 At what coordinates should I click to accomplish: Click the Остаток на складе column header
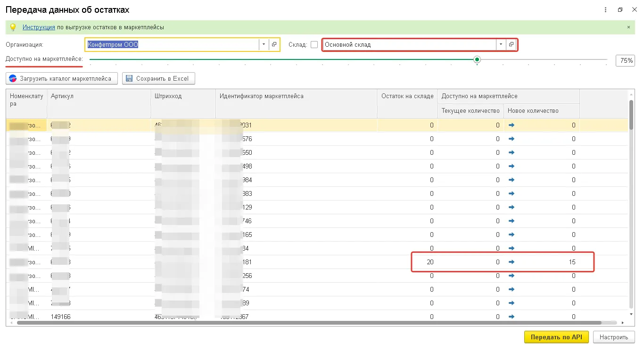[407, 103]
